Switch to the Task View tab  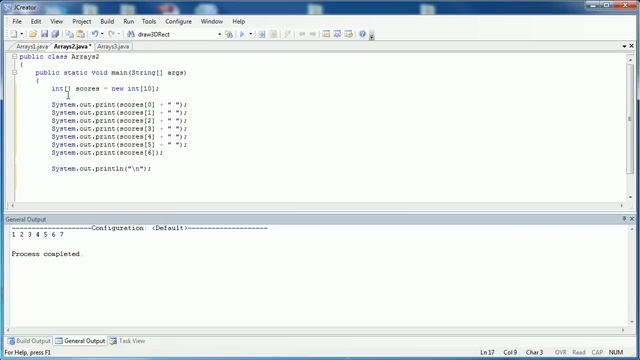coord(127,341)
